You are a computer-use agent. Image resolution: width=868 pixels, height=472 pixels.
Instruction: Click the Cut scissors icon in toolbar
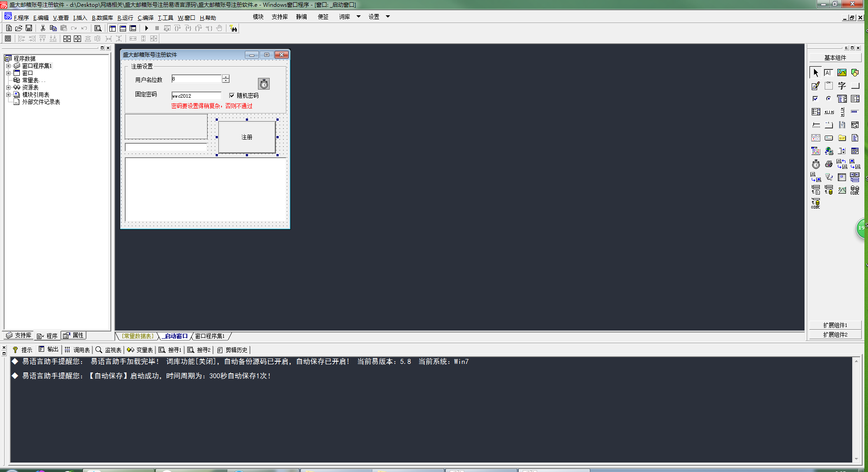pyautogui.click(x=43, y=28)
